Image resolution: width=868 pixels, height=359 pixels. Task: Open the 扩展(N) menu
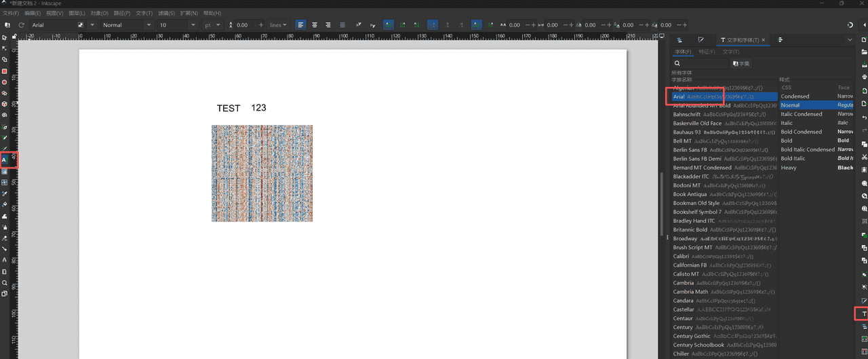pos(189,13)
